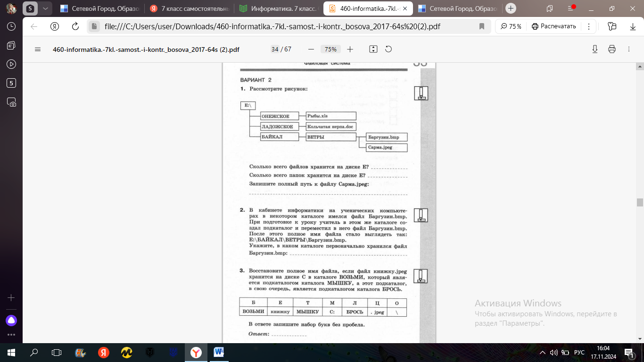This screenshot has width=644, height=362.
Task: Open the Microsoft Word taskbar icon
Action: (x=219, y=352)
